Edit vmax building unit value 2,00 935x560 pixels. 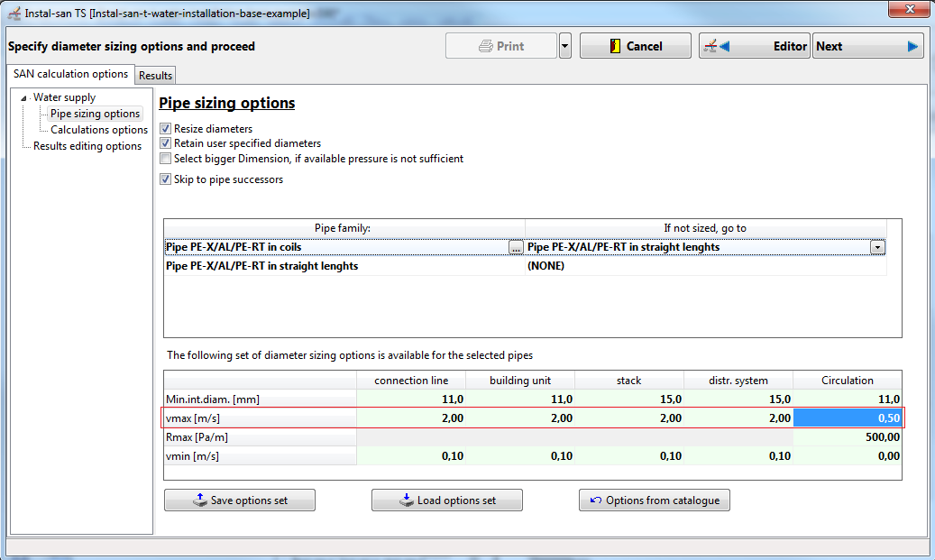click(x=520, y=418)
